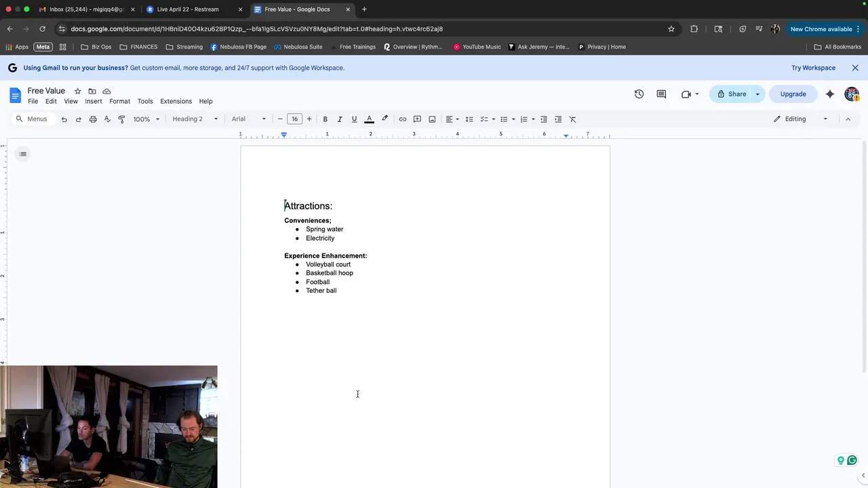868x488 pixels.
Task: Show the document outline panel
Action: coord(23,154)
